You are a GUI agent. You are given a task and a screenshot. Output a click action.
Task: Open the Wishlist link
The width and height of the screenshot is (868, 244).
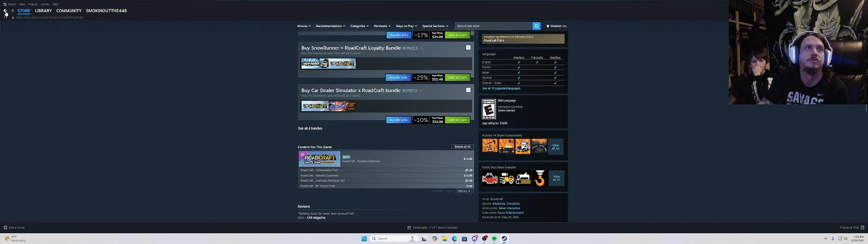556,26
